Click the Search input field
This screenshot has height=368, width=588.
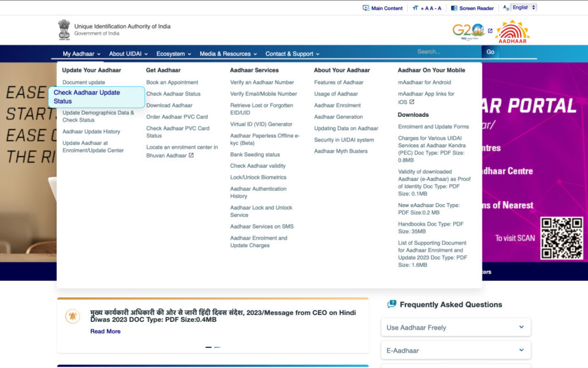[448, 52]
